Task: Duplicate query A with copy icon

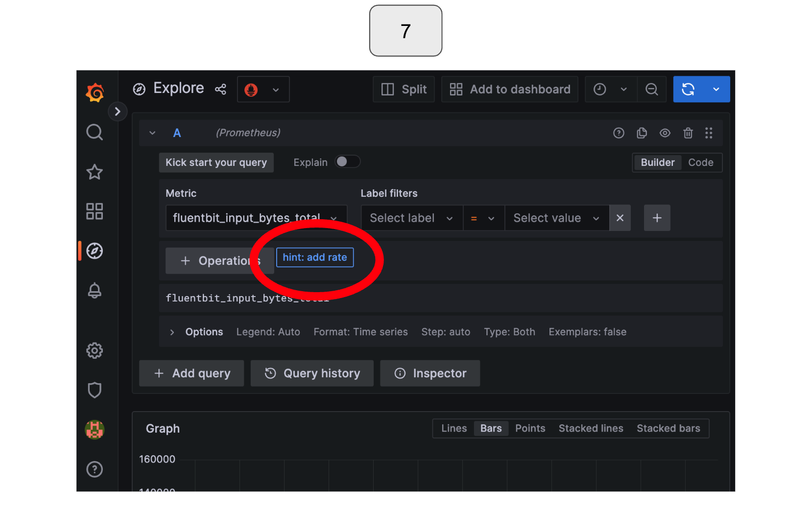Action: [x=642, y=133]
